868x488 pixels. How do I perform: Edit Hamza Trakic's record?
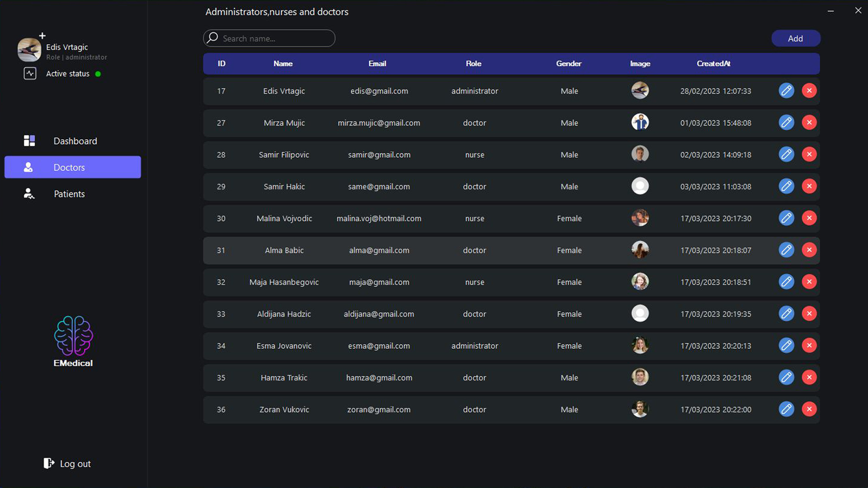click(786, 377)
